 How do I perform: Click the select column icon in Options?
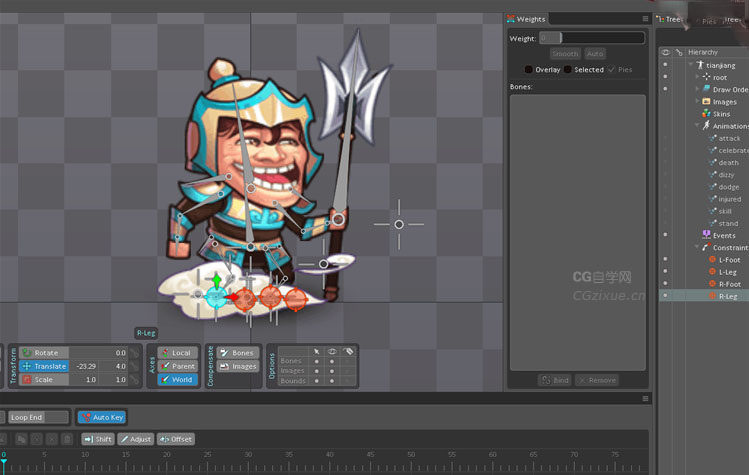316,351
